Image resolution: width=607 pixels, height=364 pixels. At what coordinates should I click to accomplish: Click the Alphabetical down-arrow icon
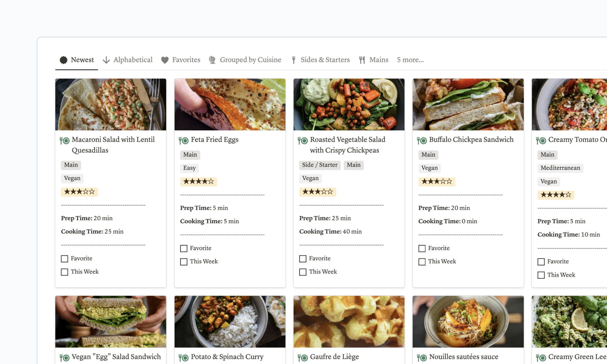pyautogui.click(x=106, y=60)
